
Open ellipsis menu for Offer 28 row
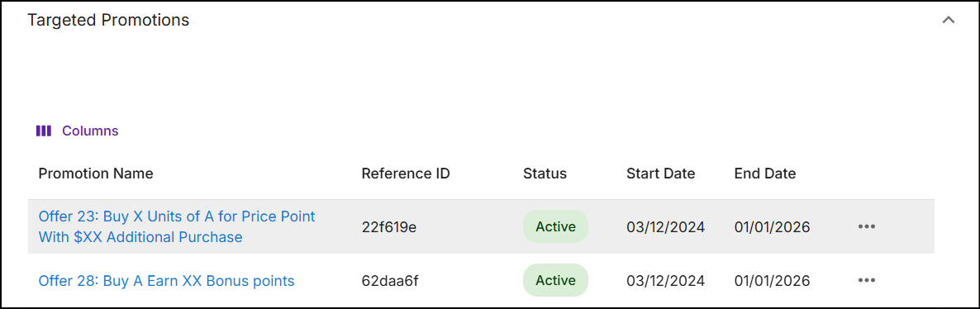click(x=867, y=280)
